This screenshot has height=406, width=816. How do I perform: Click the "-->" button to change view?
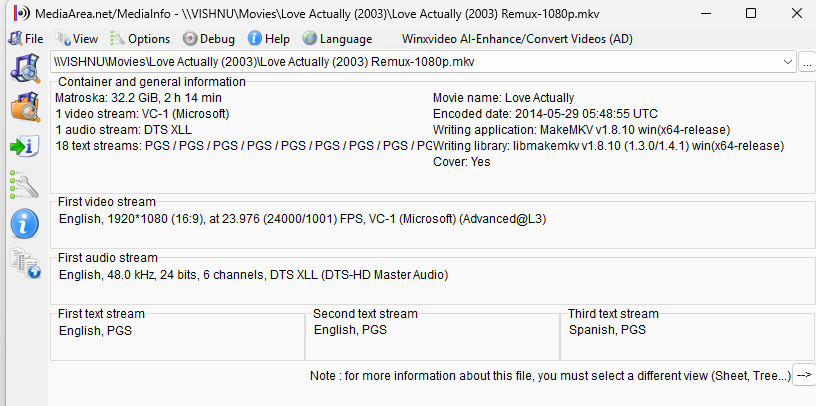(804, 375)
